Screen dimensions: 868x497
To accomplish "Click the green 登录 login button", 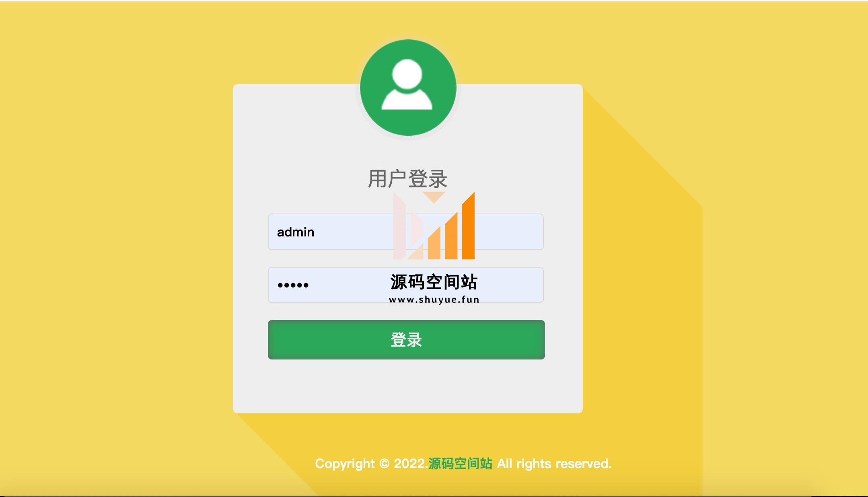I will pyautogui.click(x=406, y=340).
